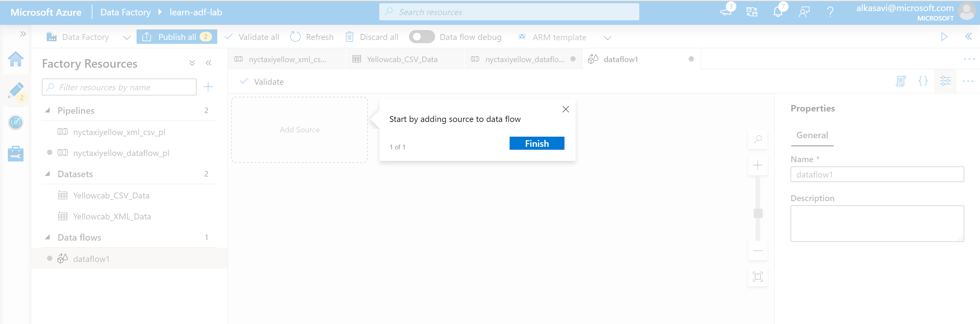Expand the left navigation rail
The width and height of the screenshot is (980, 324).
tap(23, 34)
